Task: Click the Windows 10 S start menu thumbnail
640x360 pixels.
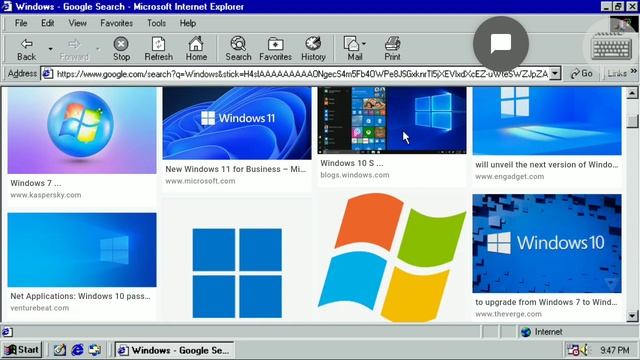Action: pyautogui.click(x=392, y=120)
